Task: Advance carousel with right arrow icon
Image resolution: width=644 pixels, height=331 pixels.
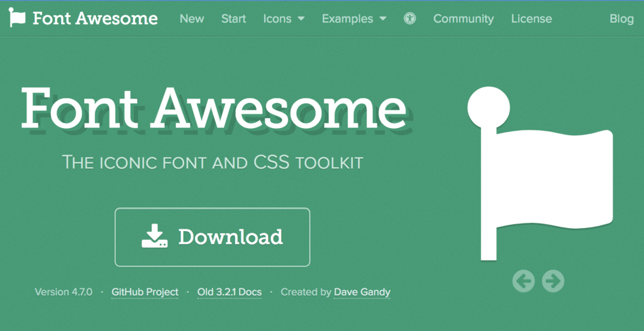Action: (553, 281)
